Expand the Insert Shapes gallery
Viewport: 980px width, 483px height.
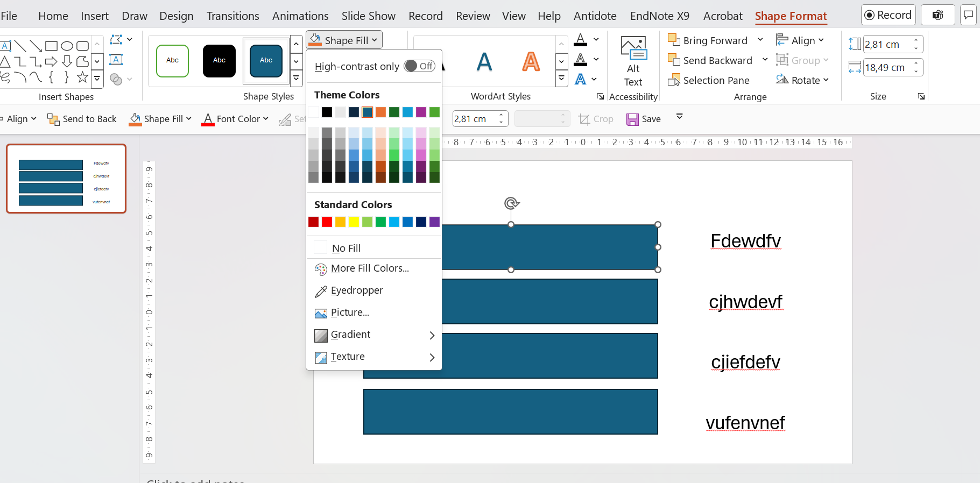(x=97, y=79)
